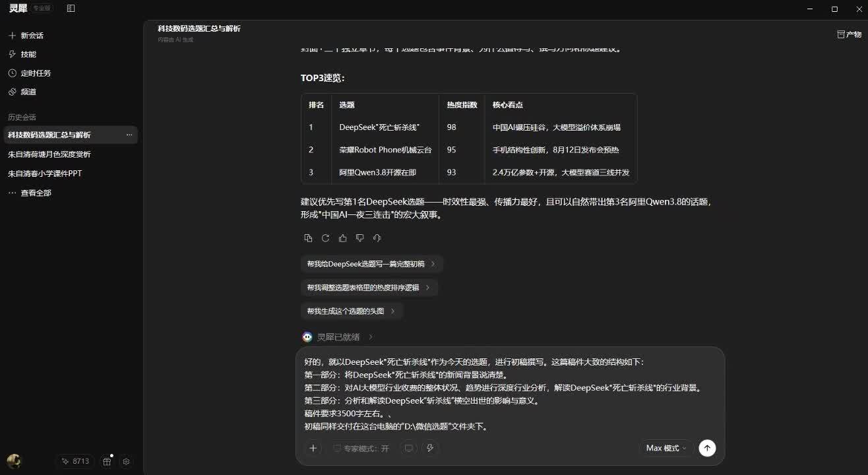
Task: Expand the 灵犀已就绪 status chevron
Action: tap(371, 337)
